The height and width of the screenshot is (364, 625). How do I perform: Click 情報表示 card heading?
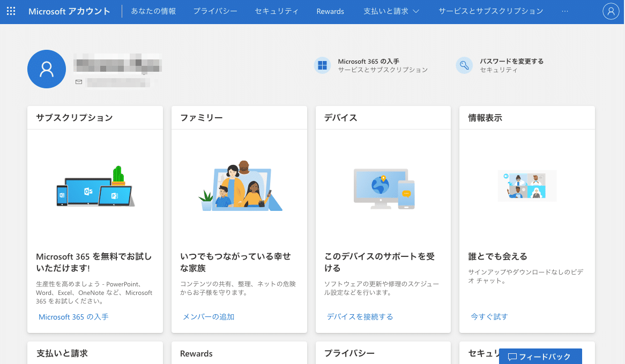coord(485,118)
